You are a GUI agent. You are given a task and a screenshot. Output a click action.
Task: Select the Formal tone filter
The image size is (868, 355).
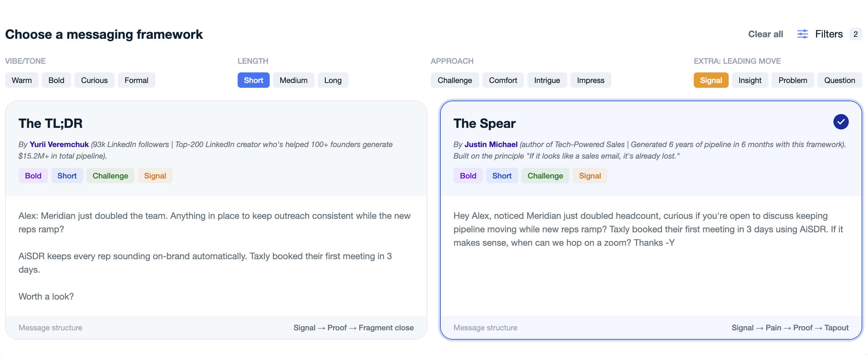136,80
